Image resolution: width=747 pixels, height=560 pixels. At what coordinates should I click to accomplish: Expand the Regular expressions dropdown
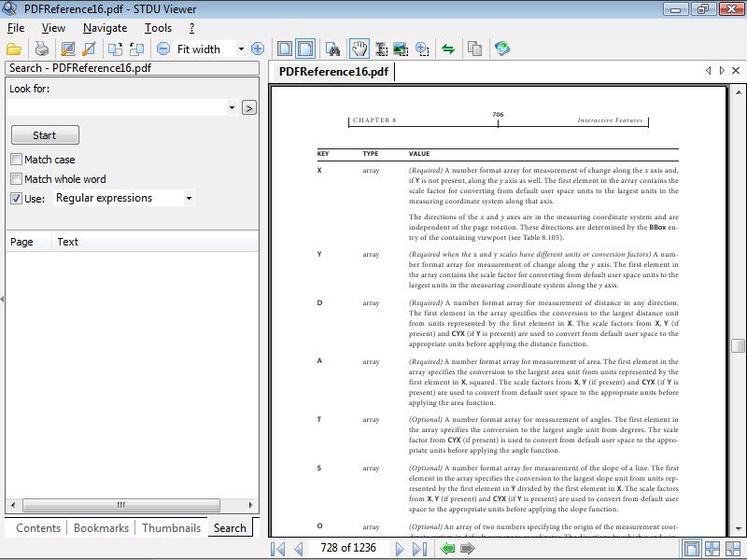pos(189,198)
